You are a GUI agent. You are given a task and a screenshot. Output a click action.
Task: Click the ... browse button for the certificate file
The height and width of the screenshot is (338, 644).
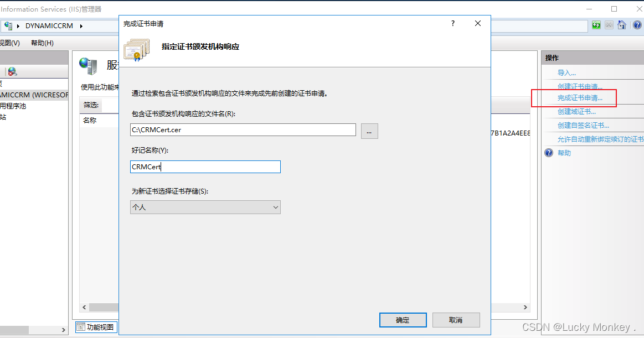[369, 131]
